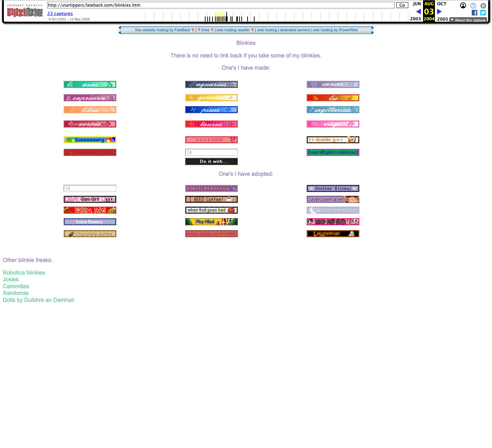Select the JUN 2003 capture month

pyautogui.click(x=416, y=4)
